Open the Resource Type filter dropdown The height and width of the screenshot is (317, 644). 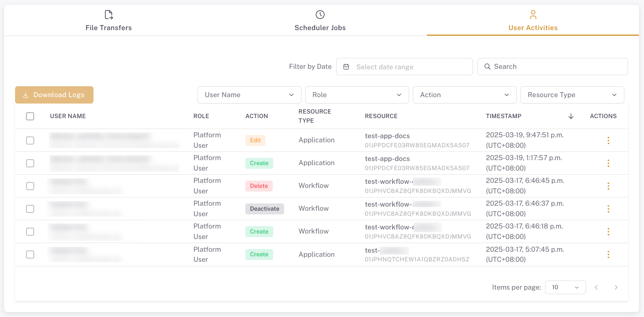pos(572,95)
